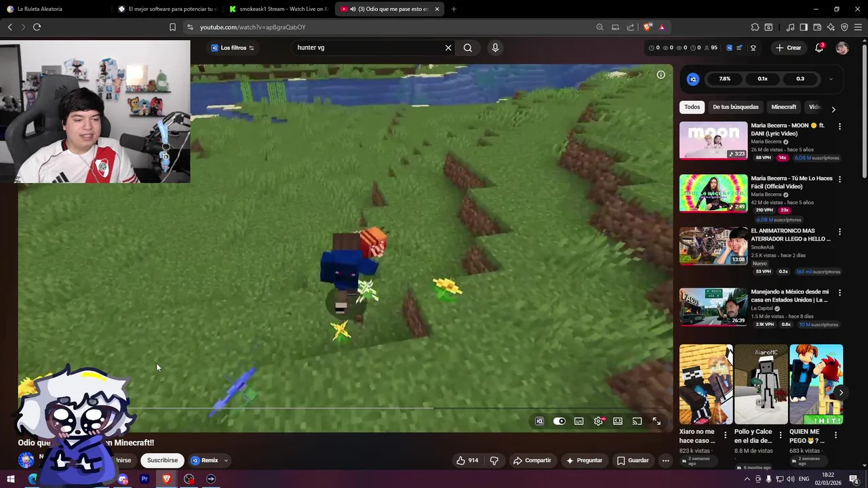Toggle subtitles on the video player

tap(579, 421)
